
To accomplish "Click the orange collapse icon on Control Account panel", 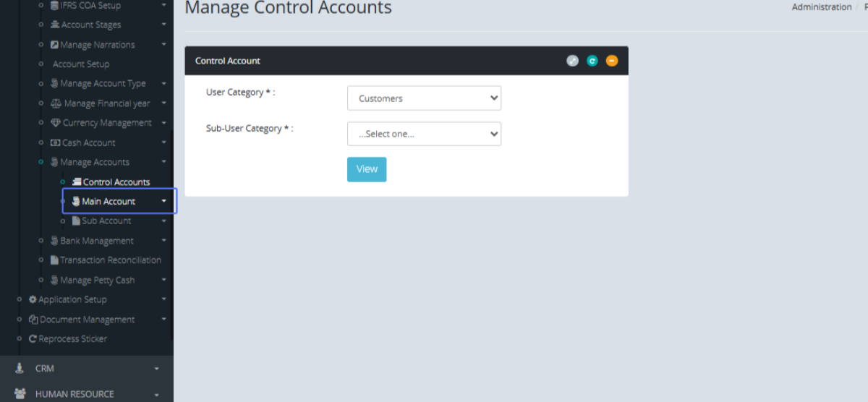I will point(612,61).
